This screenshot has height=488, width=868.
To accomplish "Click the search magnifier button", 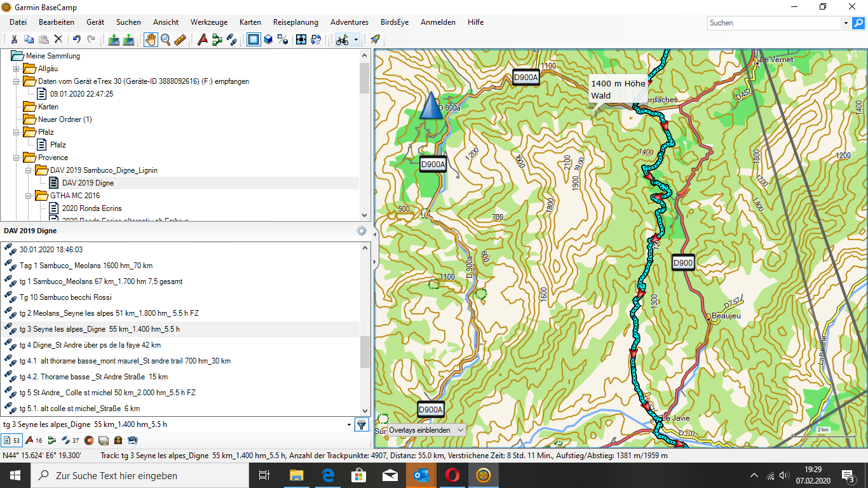I will point(858,23).
